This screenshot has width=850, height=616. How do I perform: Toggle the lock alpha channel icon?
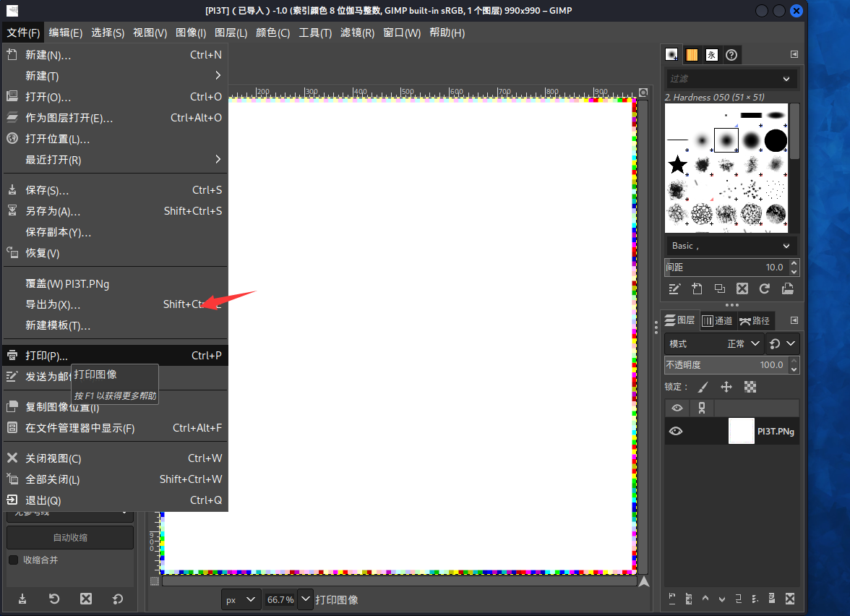[x=750, y=387]
